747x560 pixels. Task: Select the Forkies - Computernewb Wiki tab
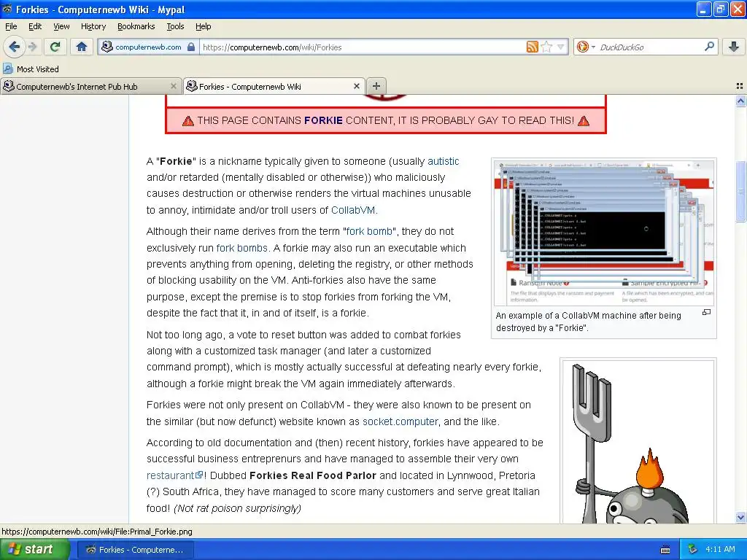pyautogui.click(x=274, y=86)
